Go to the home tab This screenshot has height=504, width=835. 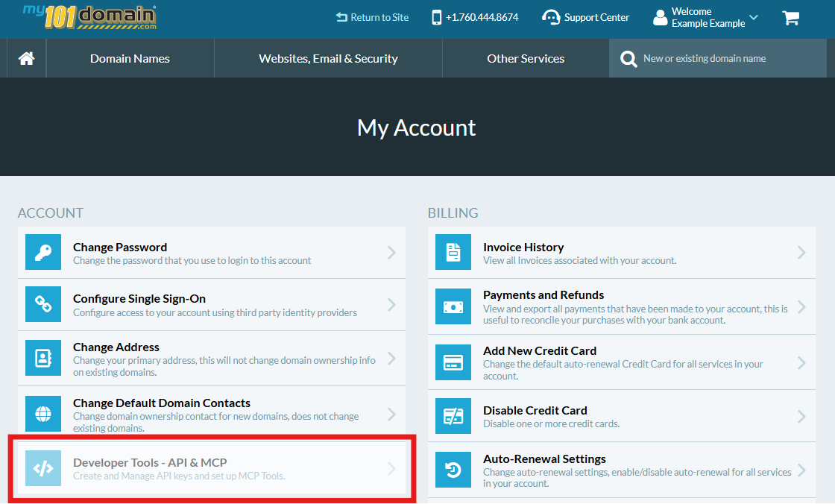25,57
